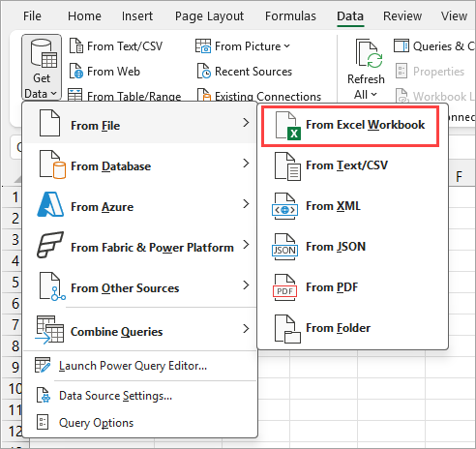
Task: Open the Get Data dropdown button
Action: 42,68
